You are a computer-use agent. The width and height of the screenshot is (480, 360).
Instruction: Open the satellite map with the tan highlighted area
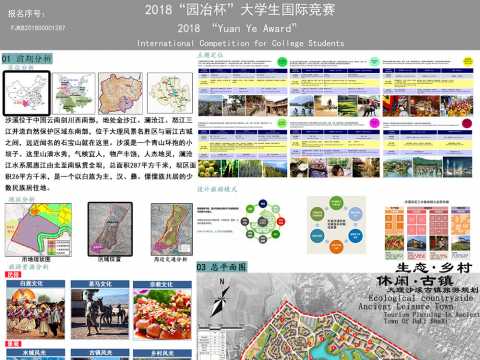(172, 229)
